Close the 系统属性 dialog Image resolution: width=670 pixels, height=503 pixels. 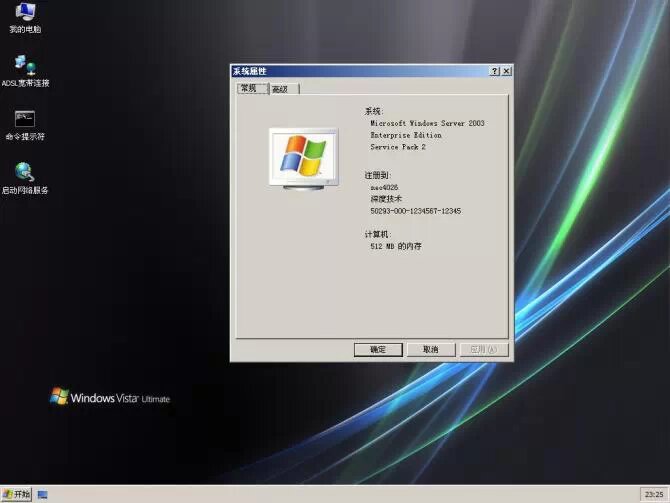506,71
